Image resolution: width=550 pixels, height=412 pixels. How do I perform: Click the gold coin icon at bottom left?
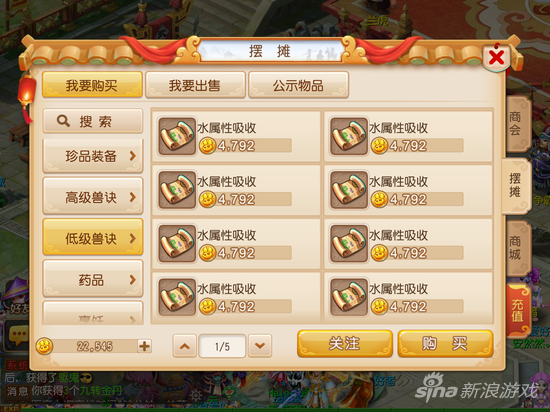44,346
